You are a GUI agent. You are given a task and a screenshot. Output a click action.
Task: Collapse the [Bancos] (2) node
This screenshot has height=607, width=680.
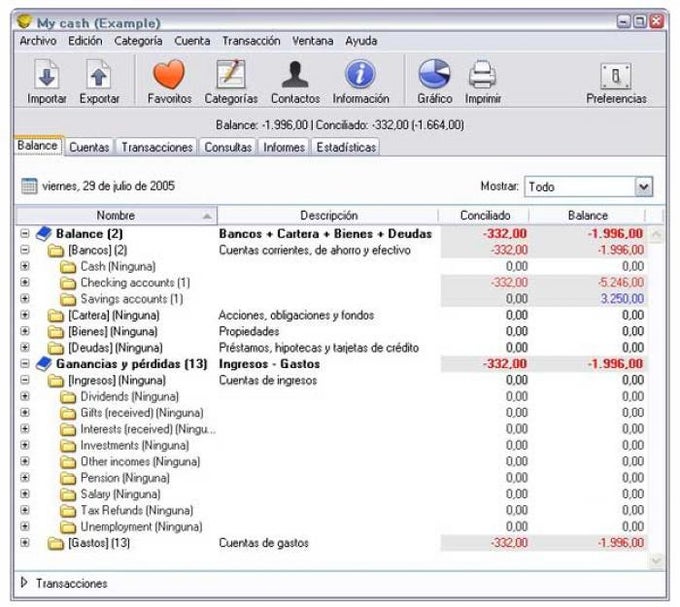pos(25,250)
